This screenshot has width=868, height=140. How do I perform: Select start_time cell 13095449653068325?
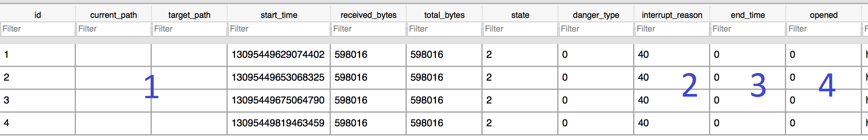coord(279,78)
